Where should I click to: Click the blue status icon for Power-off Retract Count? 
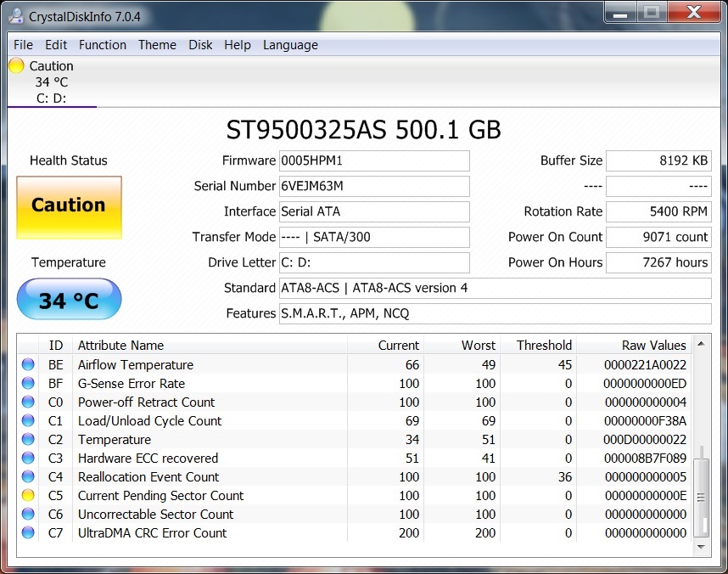pyautogui.click(x=28, y=402)
